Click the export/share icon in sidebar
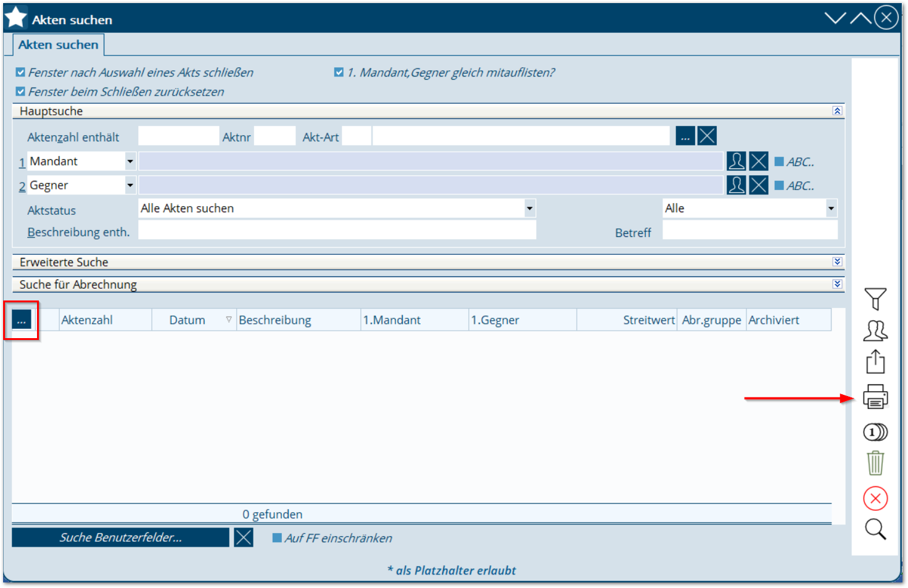908x588 pixels. (875, 362)
